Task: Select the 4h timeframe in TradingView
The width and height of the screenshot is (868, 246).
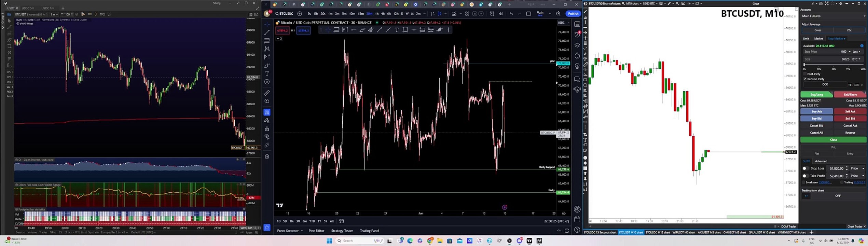Action: pyautogui.click(x=383, y=14)
